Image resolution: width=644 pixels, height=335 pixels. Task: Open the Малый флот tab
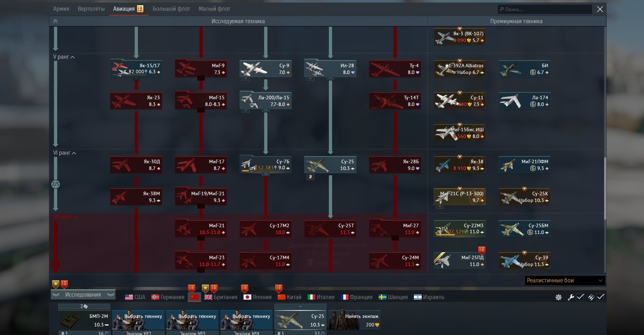[214, 9]
